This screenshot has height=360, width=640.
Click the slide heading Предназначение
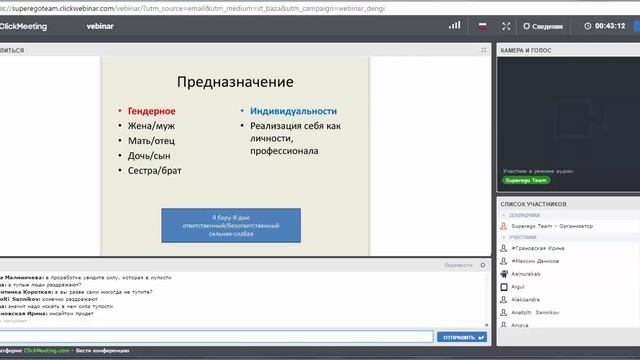[x=235, y=82]
